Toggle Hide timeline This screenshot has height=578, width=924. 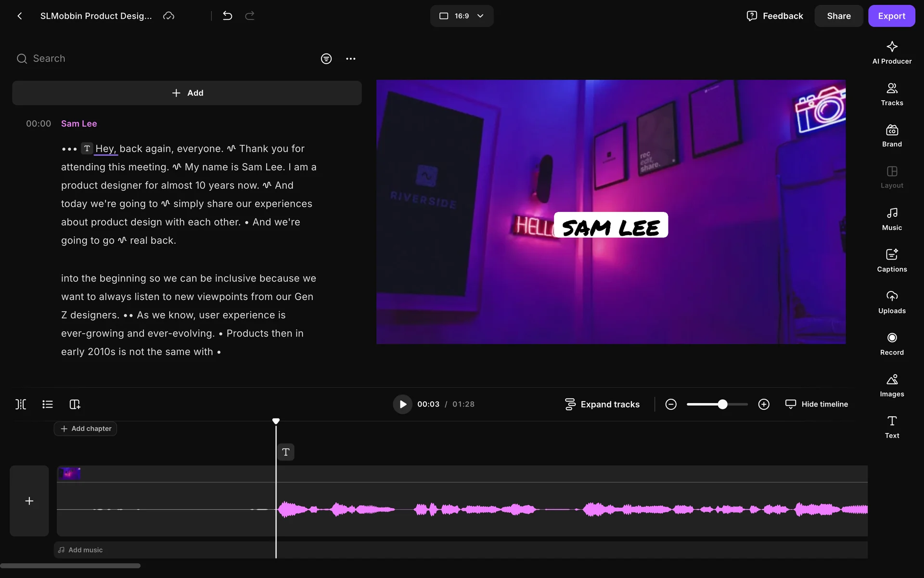tap(817, 404)
